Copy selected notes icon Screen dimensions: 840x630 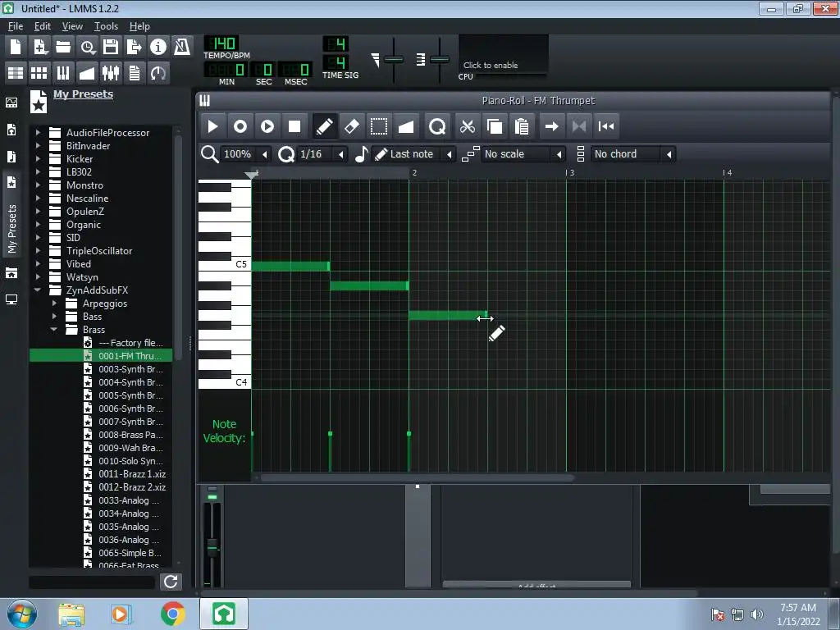point(495,126)
